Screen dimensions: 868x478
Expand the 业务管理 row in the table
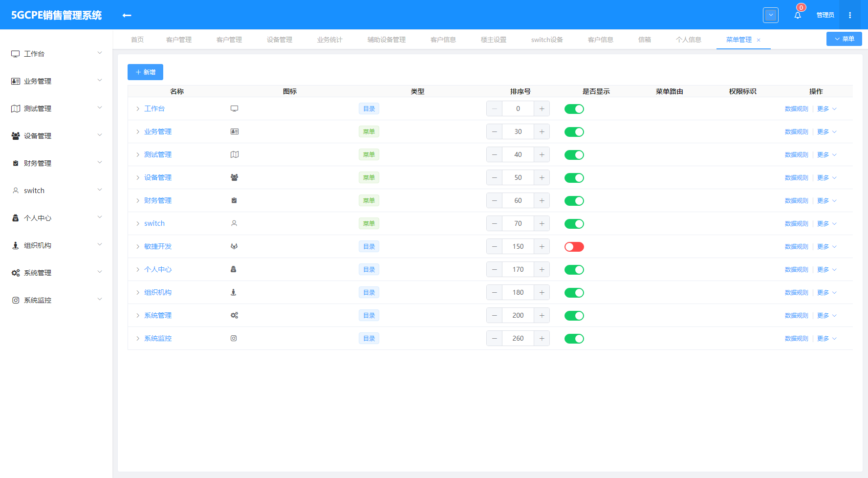click(x=138, y=132)
